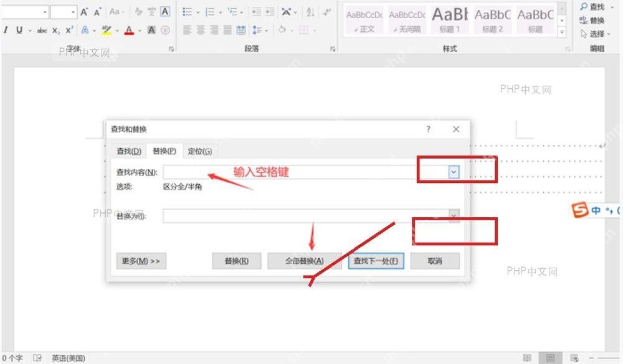The height and width of the screenshot is (364, 623).
Task: Click the Sort icon
Action: pyautogui.click(x=310, y=12)
